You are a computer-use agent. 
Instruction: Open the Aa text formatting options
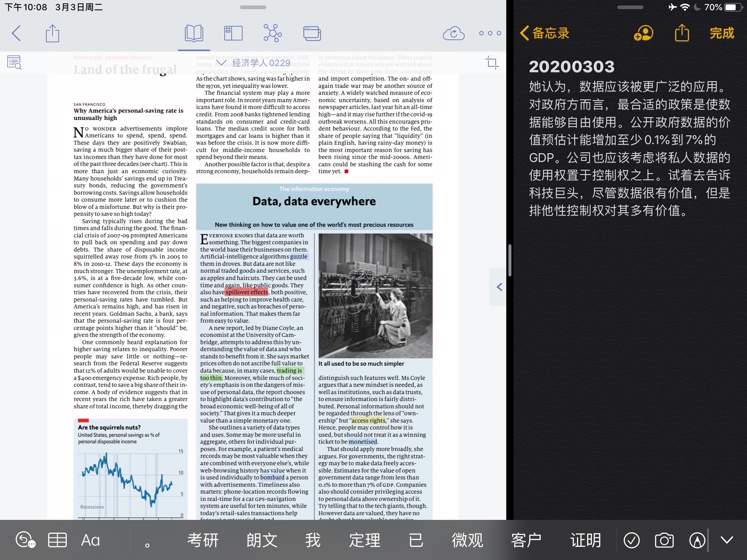(x=90, y=540)
